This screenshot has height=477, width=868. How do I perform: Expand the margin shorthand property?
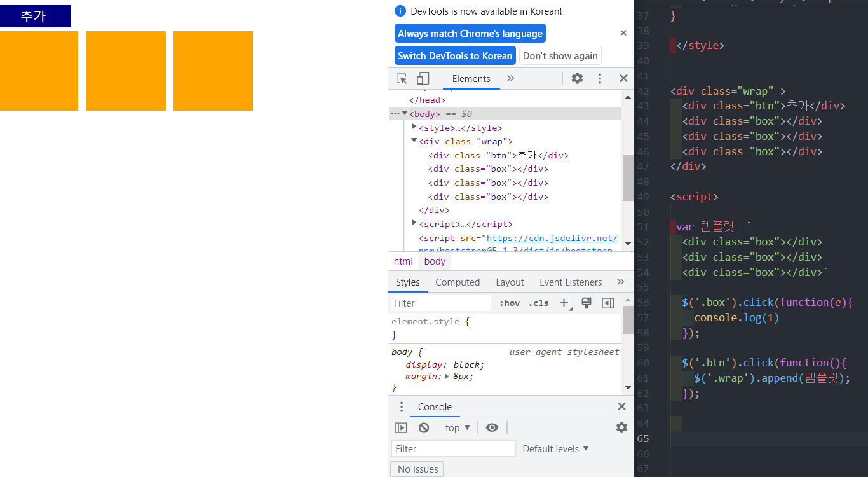tap(446, 376)
